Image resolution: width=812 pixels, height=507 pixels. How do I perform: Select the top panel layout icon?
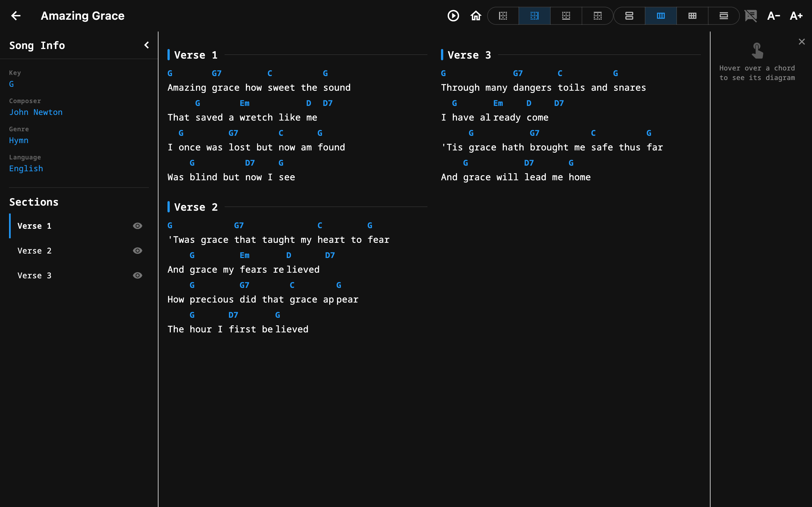pyautogui.click(x=598, y=15)
